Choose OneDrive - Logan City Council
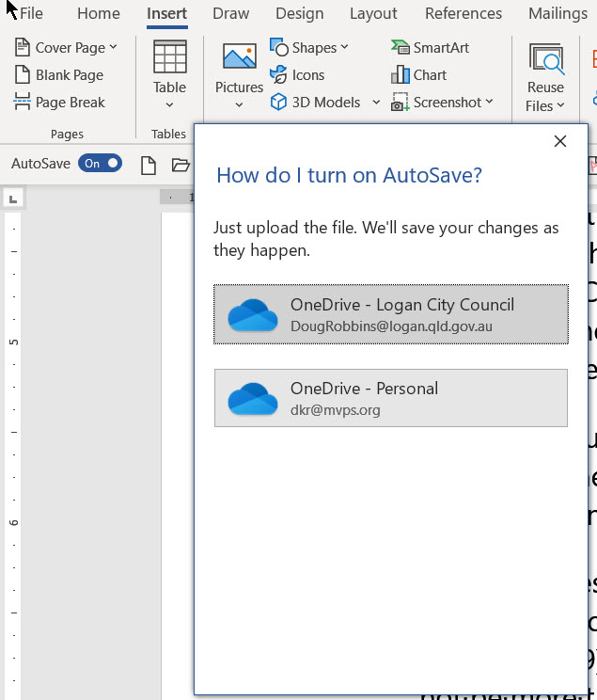This screenshot has height=700, width=597. tap(391, 314)
